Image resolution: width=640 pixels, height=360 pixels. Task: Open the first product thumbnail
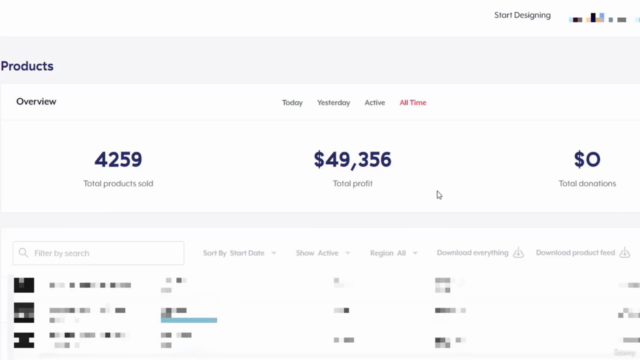(24, 285)
